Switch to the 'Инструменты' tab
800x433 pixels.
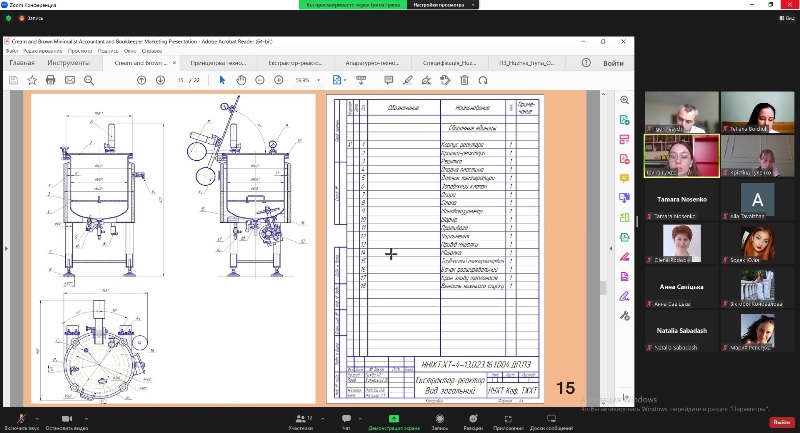pos(69,62)
